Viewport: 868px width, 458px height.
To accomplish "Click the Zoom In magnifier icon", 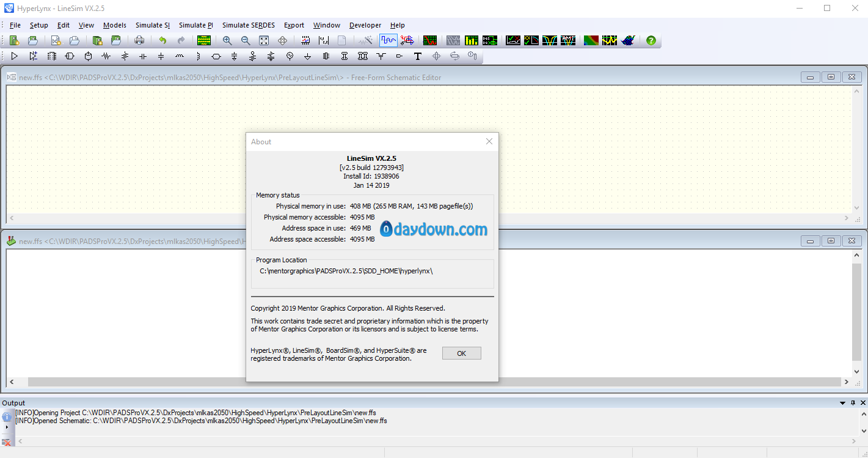I will pos(227,40).
